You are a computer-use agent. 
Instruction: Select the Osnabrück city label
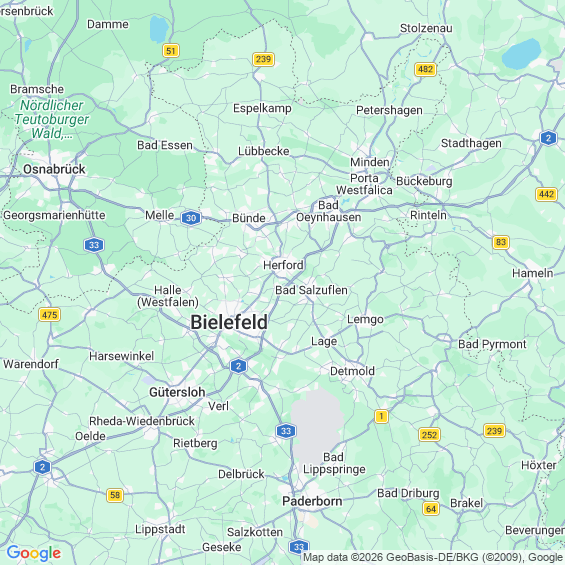pos(54,169)
